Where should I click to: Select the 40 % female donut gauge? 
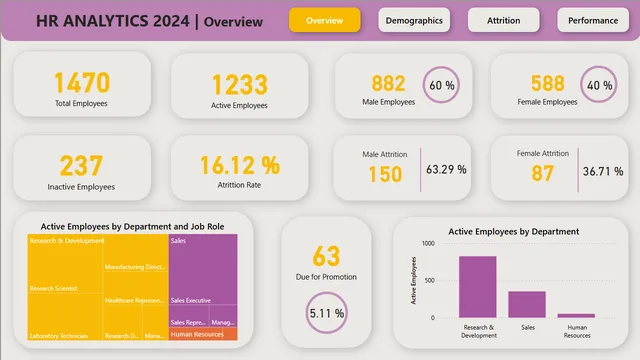[x=599, y=85]
